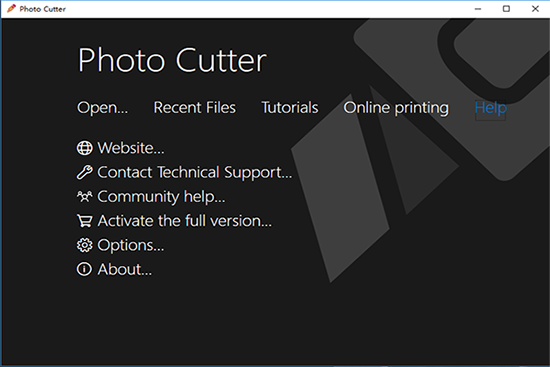The height and width of the screenshot is (367, 550).
Task: Select Contact Technical Support
Action: pos(195,173)
